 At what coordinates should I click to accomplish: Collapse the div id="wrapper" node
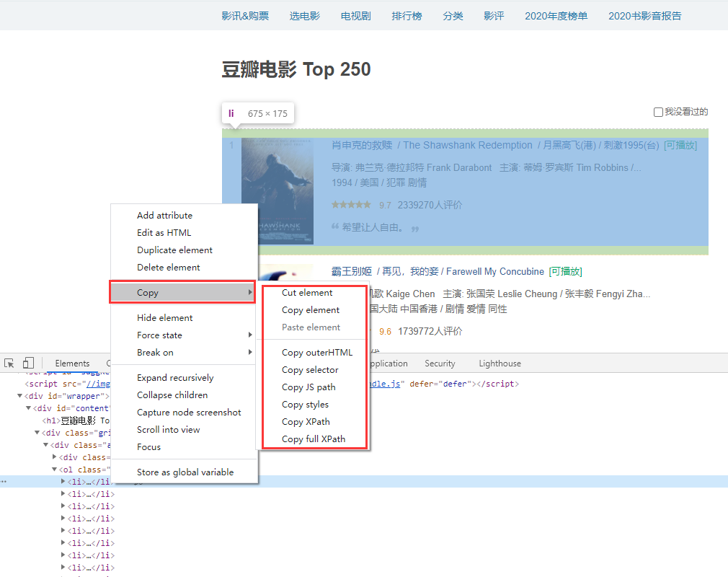20,396
